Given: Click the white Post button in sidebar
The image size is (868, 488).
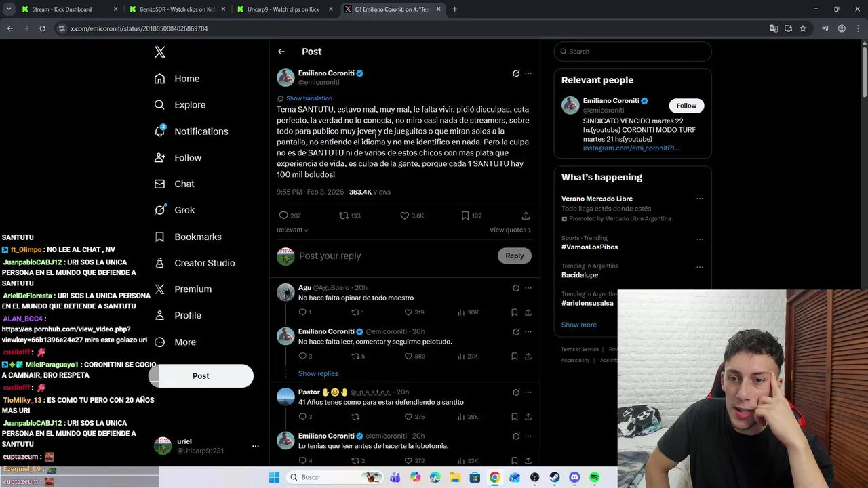Looking at the screenshot, I should pos(201,376).
